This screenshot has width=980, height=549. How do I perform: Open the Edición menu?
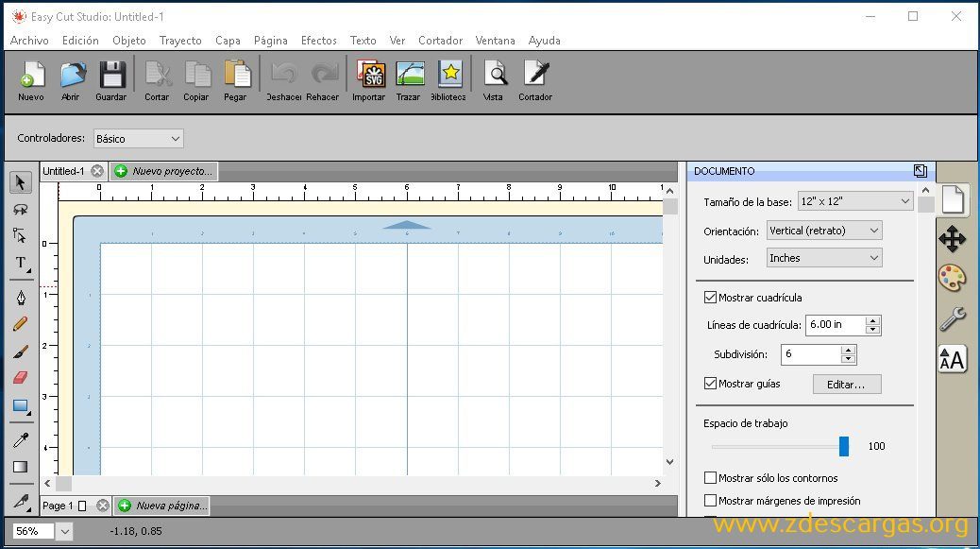pos(80,41)
